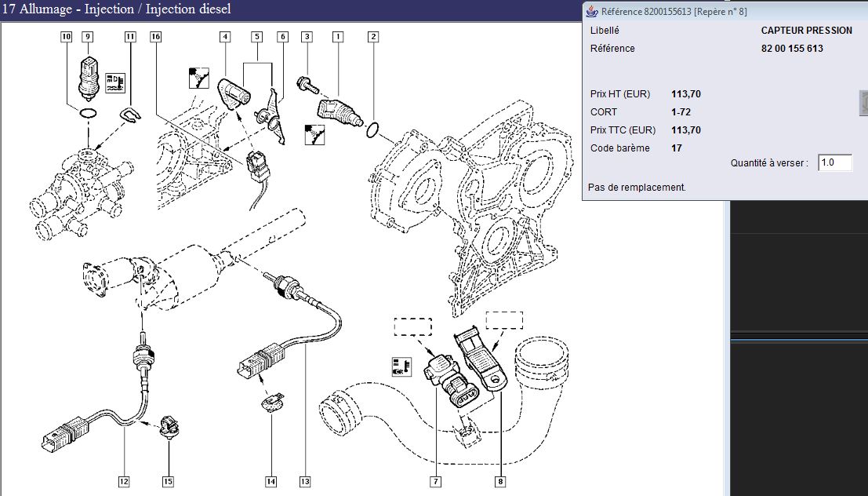The image size is (868, 496).
Task: Select part number 9 callout label
Action: [x=88, y=37]
